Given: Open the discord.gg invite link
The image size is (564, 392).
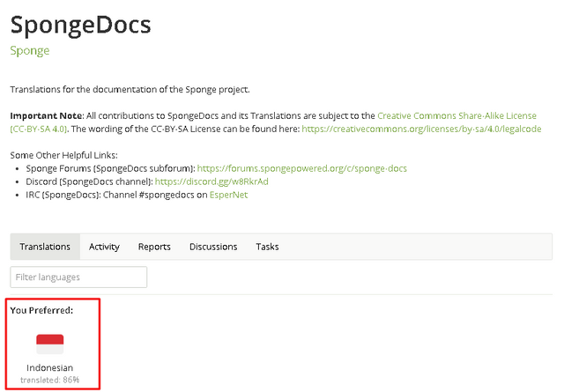Looking at the screenshot, I should (211, 181).
